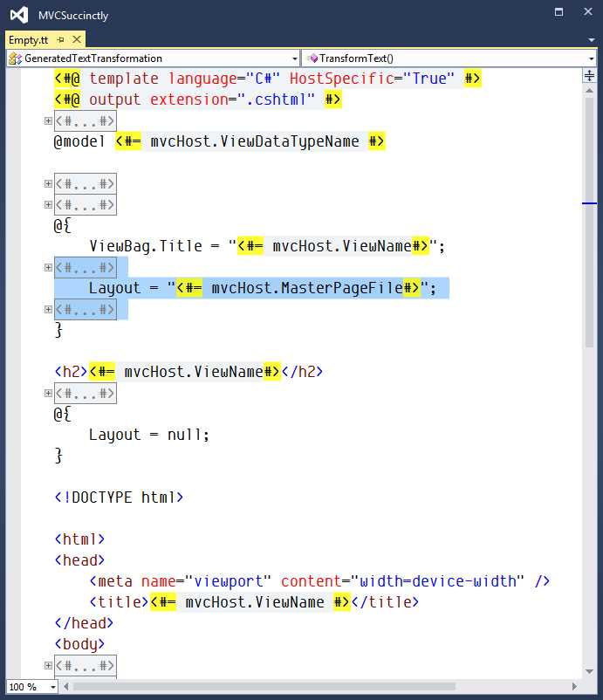The width and height of the screenshot is (603, 700).
Task: Click the opening '<body>' tag
Action: coord(79,644)
